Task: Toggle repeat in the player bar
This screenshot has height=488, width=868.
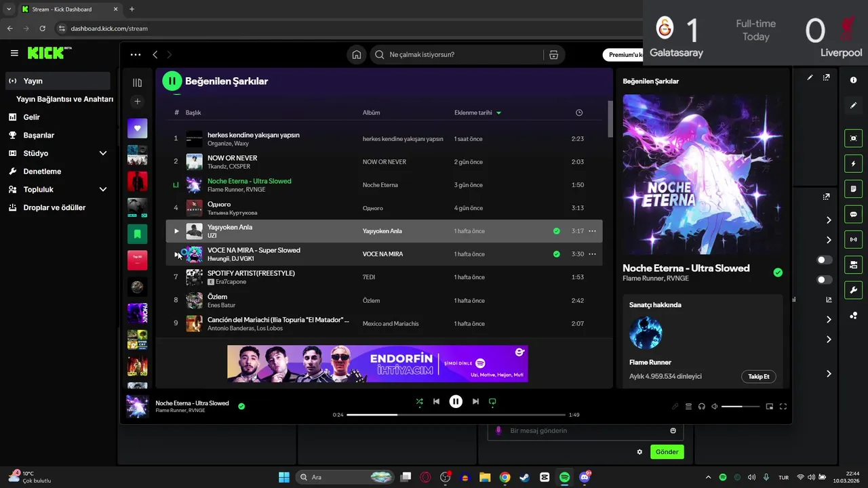Action: click(492, 401)
